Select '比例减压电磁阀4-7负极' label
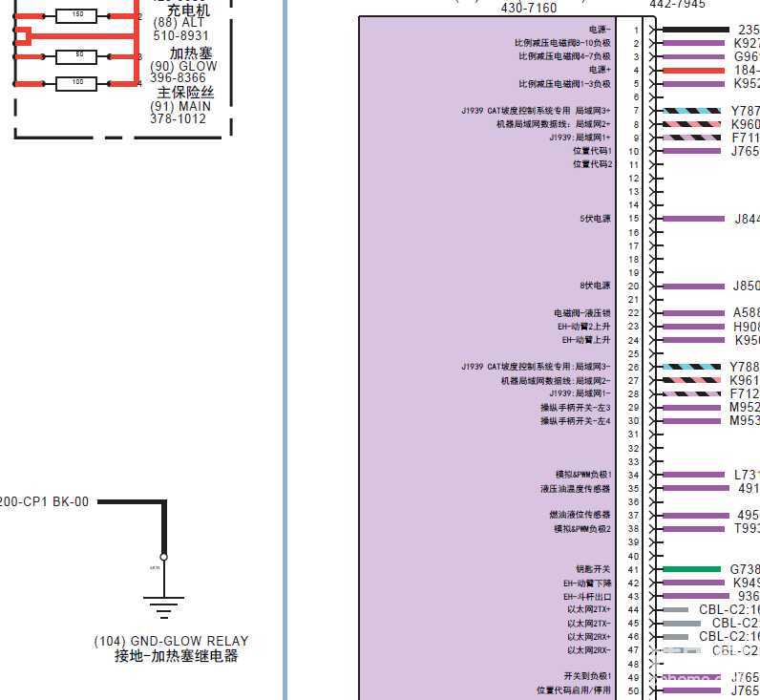This screenshot has width=760, height=700. click(564, 56)
